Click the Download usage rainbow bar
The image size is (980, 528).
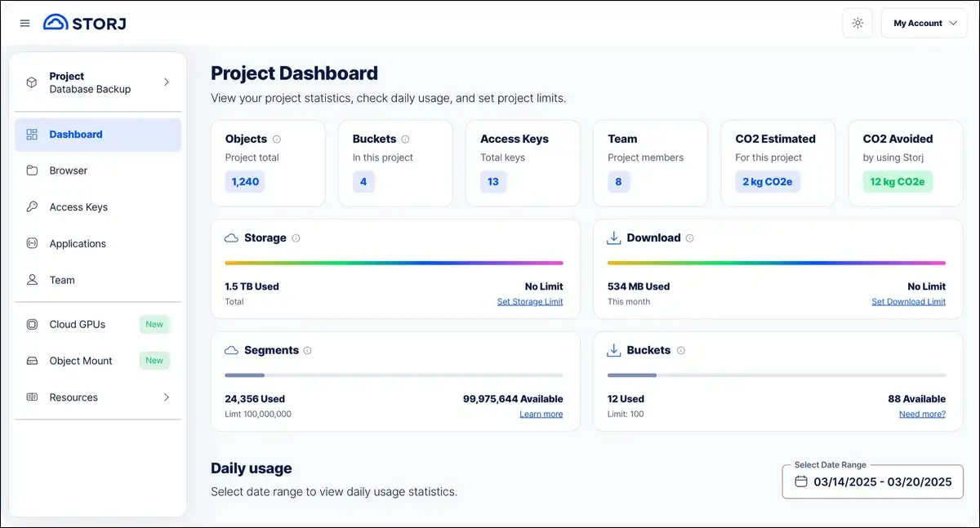[x=777, y=263]
